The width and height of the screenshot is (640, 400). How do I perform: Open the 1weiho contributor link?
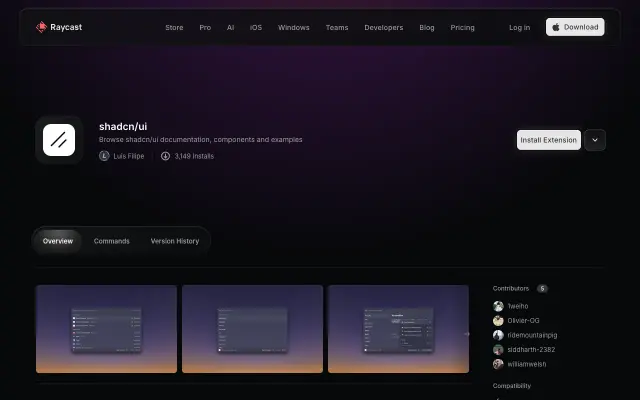tap(518, 306)
